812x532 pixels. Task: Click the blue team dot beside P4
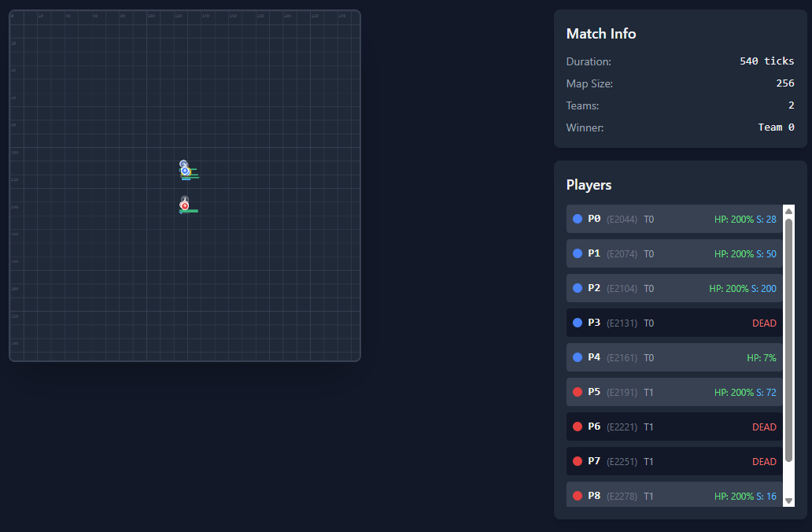pos(578,357)
